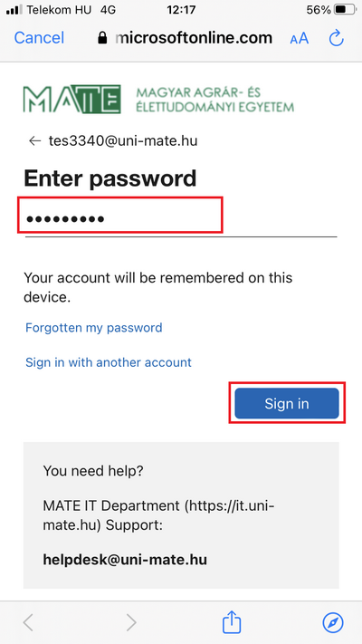The image size is (362, 644).
Task: Tap the browser forward chevron
Action: tap(131, 622)
